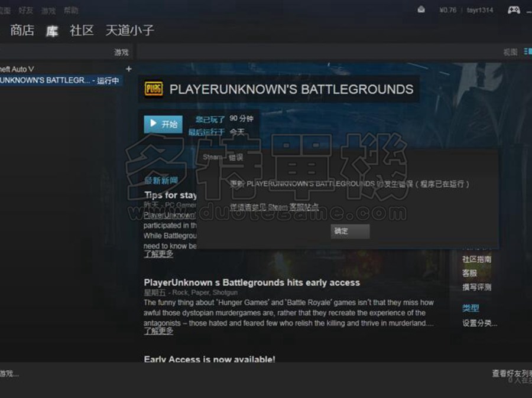Click the ¥0.76 wallet balance
This screenshot has width=532, height=398.
[448, 10]
